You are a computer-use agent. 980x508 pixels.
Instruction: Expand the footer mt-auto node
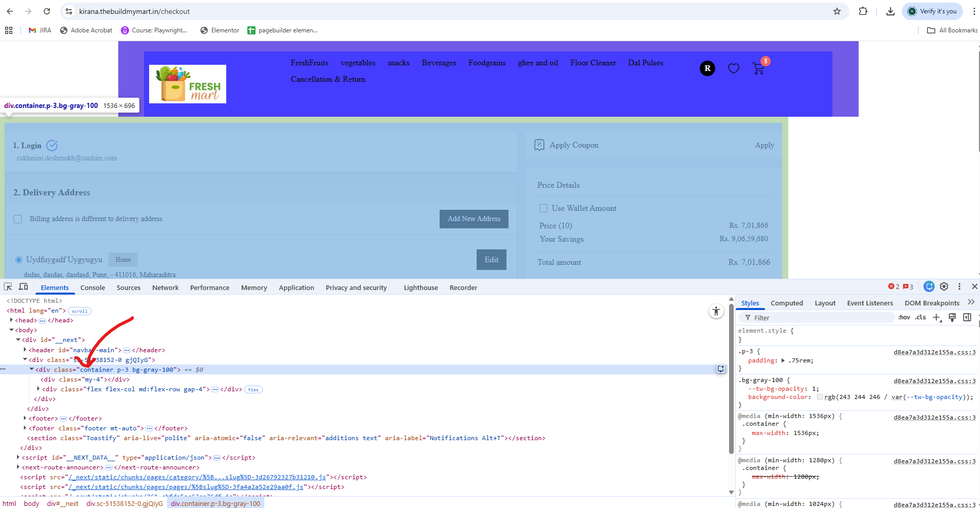(x=25, y=428)
